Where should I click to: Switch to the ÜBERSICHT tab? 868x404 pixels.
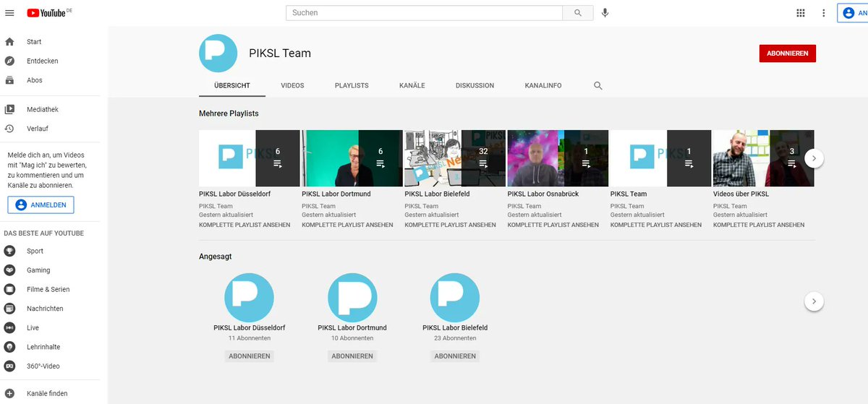(232, 85)
